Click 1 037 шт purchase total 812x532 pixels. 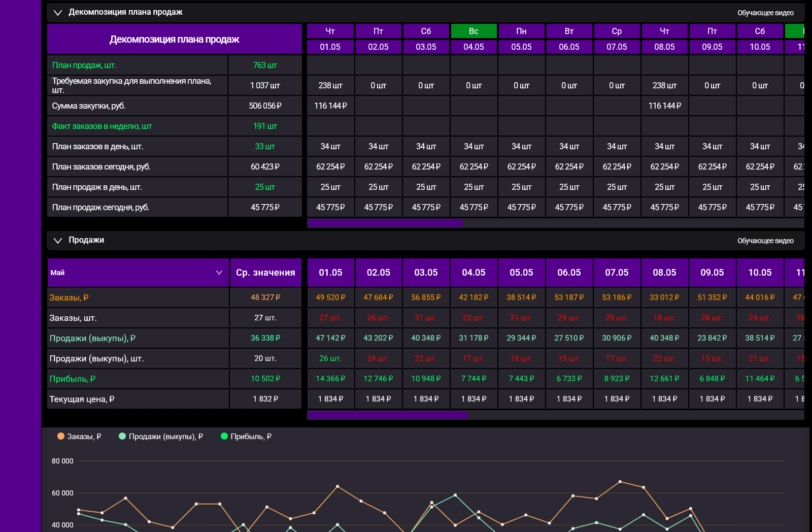click(x=265, y=85)
